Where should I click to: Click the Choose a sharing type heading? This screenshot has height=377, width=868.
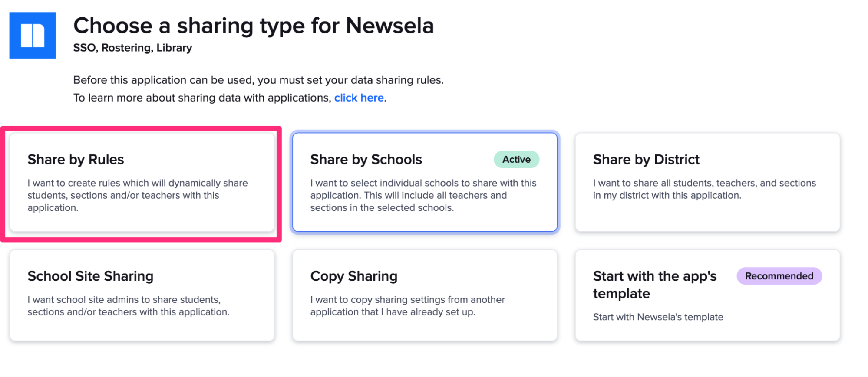(254, 25)
